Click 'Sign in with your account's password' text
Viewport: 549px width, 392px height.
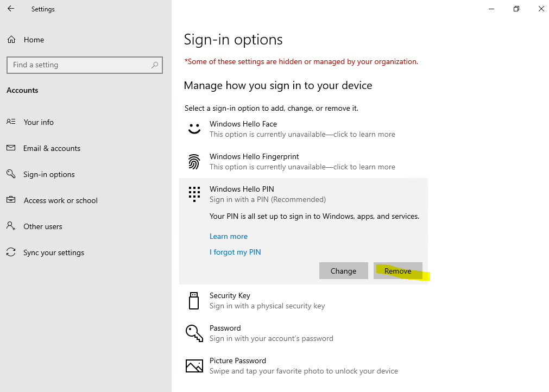pyautogui.click(x=272, y=338)
